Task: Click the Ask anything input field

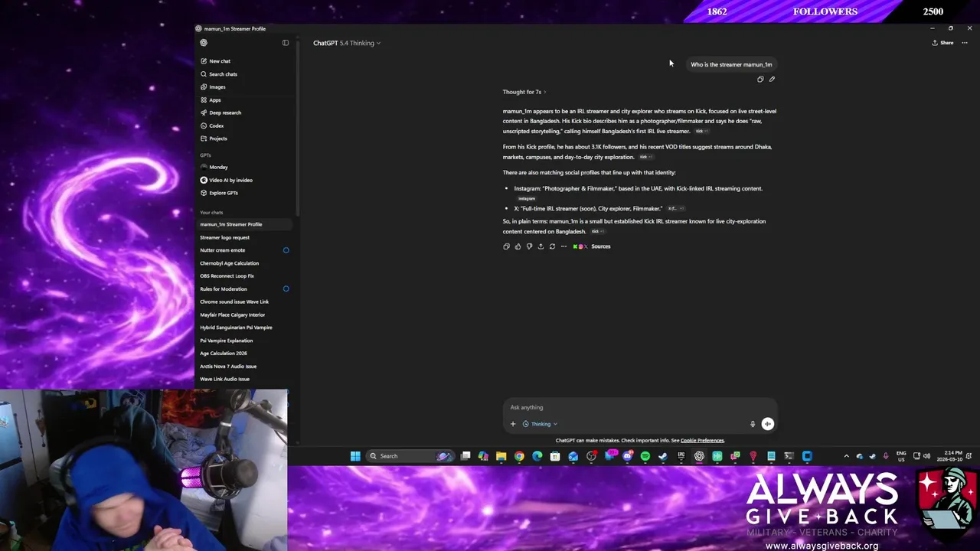Action: tap(639, 407)
